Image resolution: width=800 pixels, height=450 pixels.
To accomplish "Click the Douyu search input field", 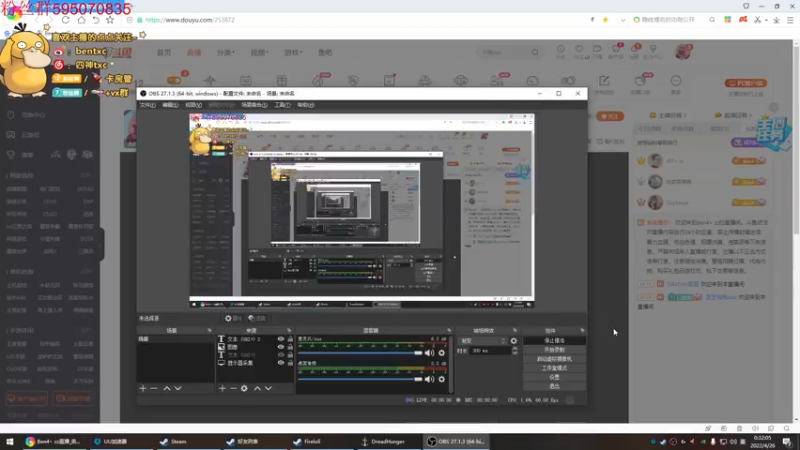I will [504, 52].
